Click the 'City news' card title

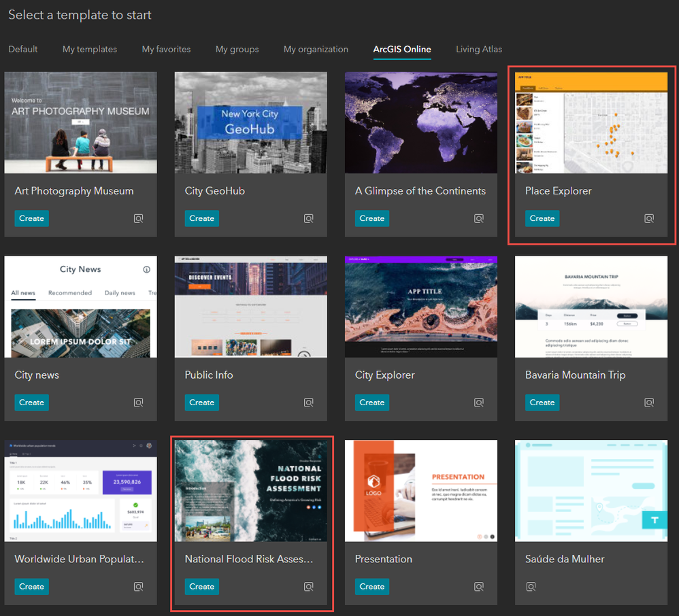point(37,375)
